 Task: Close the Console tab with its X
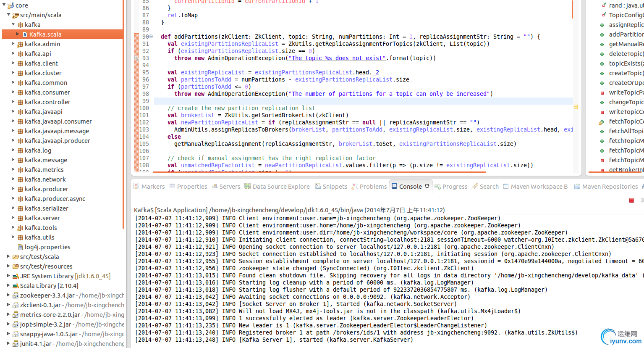pos(427,186)
